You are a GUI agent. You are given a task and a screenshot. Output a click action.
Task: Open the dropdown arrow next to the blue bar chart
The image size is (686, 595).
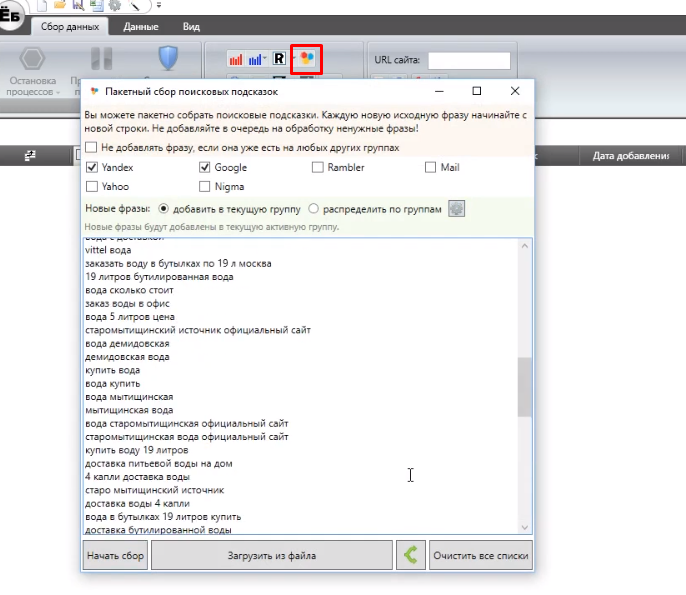[265, 58]
